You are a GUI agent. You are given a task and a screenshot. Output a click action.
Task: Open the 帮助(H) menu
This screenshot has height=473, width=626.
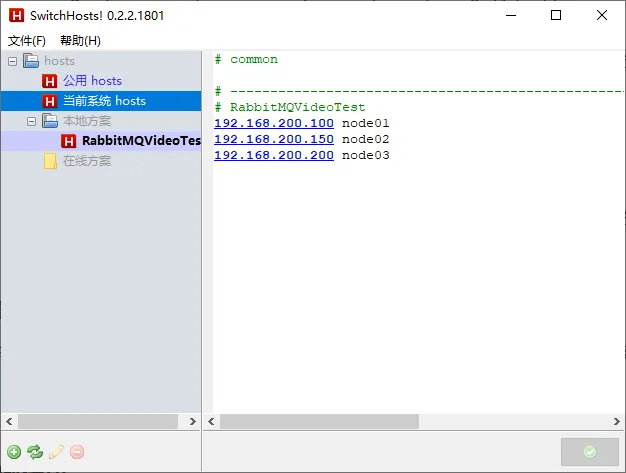[80, 40]
